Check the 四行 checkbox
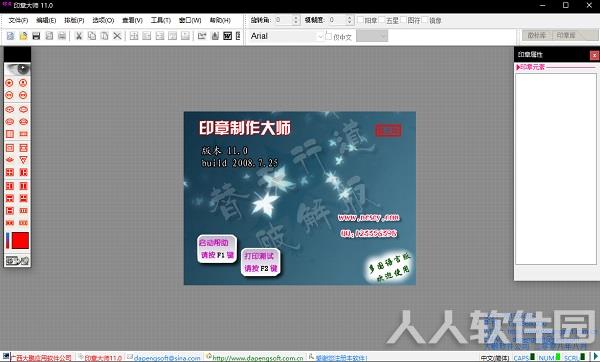 point(403,20)
